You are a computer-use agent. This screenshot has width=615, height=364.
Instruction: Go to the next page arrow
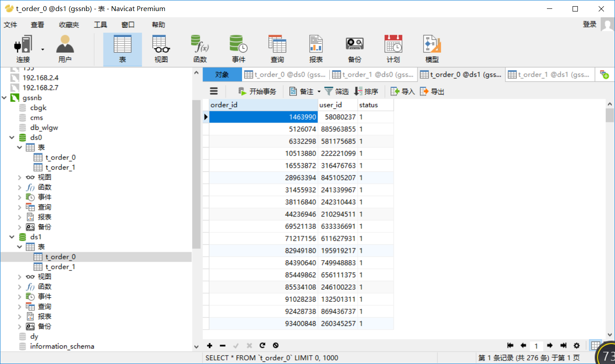click(x=550, y=345)
